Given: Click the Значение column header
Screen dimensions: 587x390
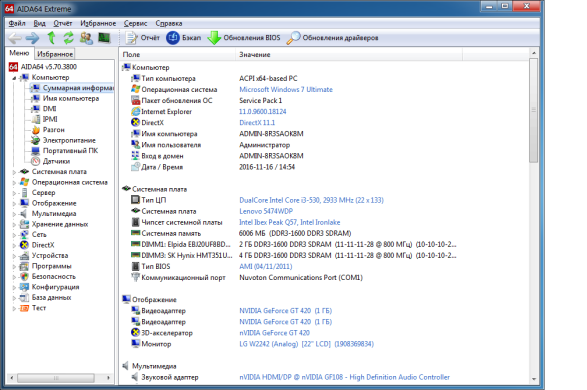Looking at the screenshot, I should coord(349,54).
